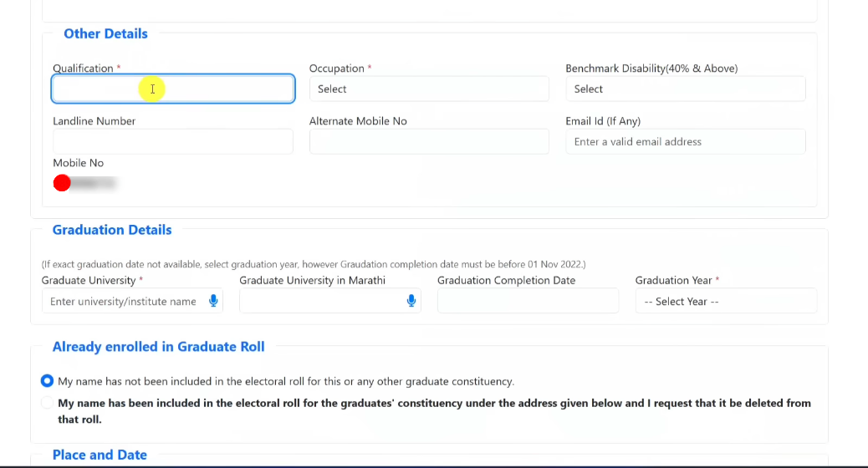Screen dimensions: 868x468
Task: Click microphone icon in Marathi university field
Action: (411, 301)
